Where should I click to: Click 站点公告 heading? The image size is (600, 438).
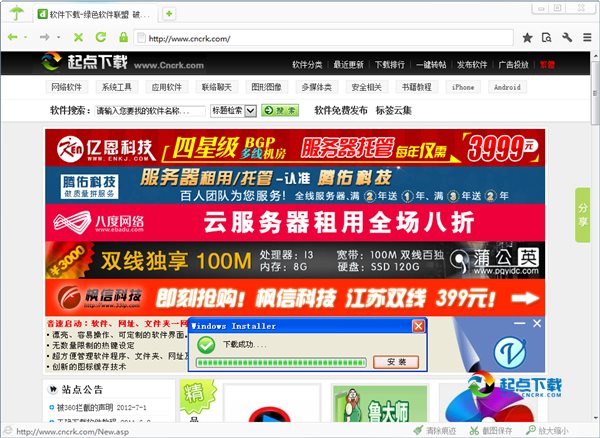tap(82, 390)
